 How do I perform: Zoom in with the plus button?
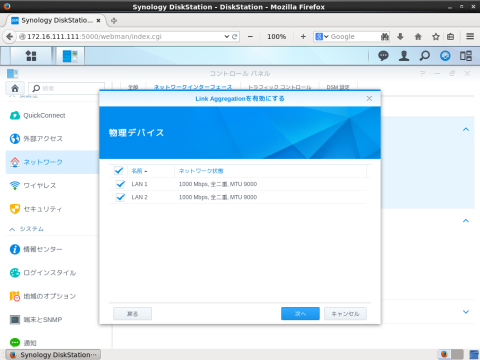click(x=303, y=37)
